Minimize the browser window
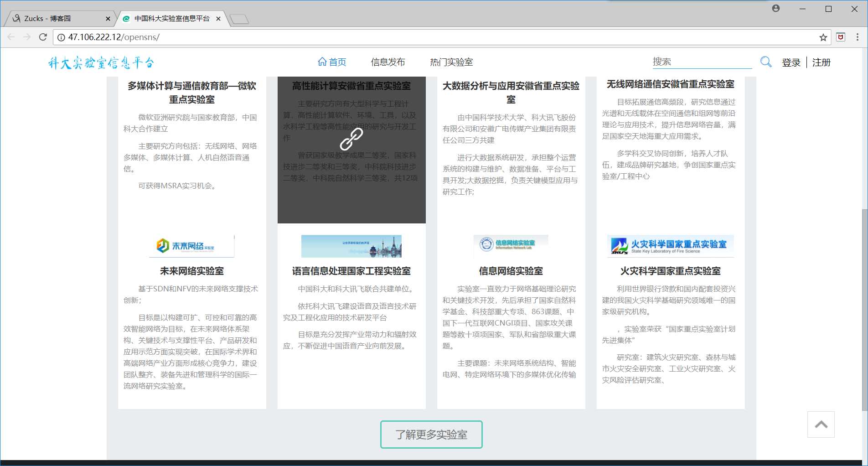 click(803, 9)
